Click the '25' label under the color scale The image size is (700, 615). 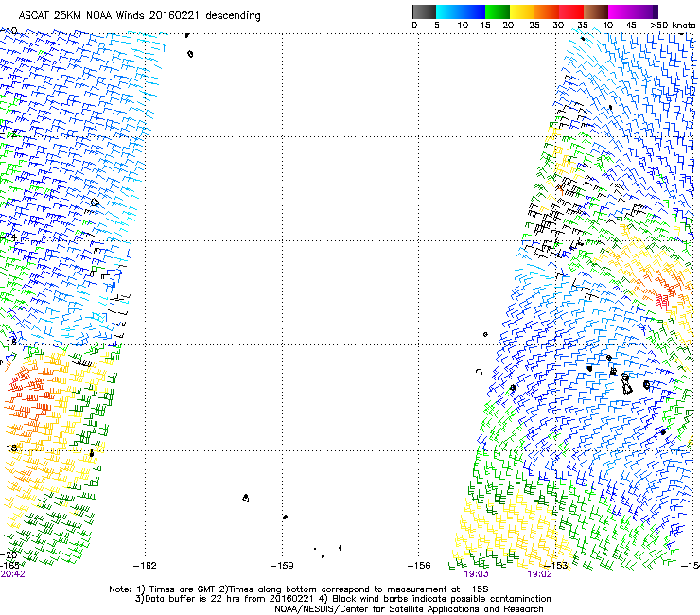pyautogui.click(x=534, y=26)
